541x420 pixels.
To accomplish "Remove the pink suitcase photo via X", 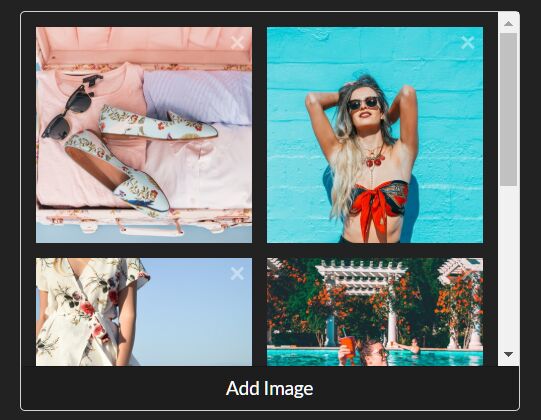I will point(237,42).
